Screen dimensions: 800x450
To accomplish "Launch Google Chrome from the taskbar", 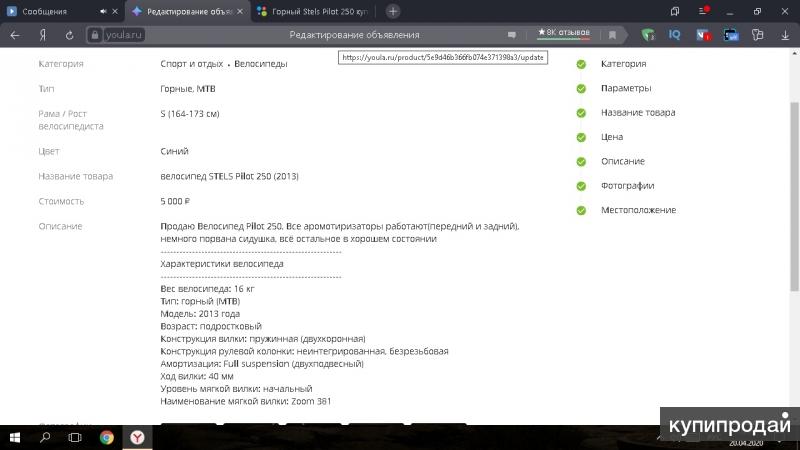I will tap(107, 437).
